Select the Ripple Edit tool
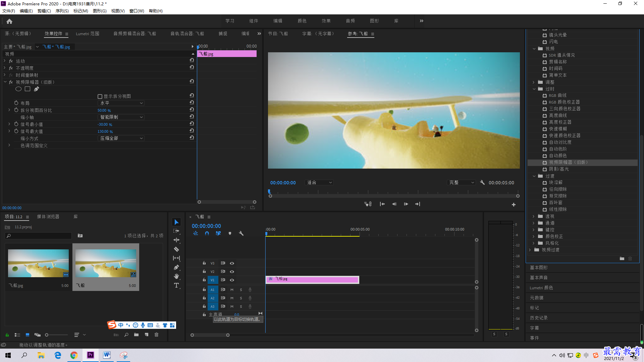The image size is (644, 362). (x=176, y=240)
